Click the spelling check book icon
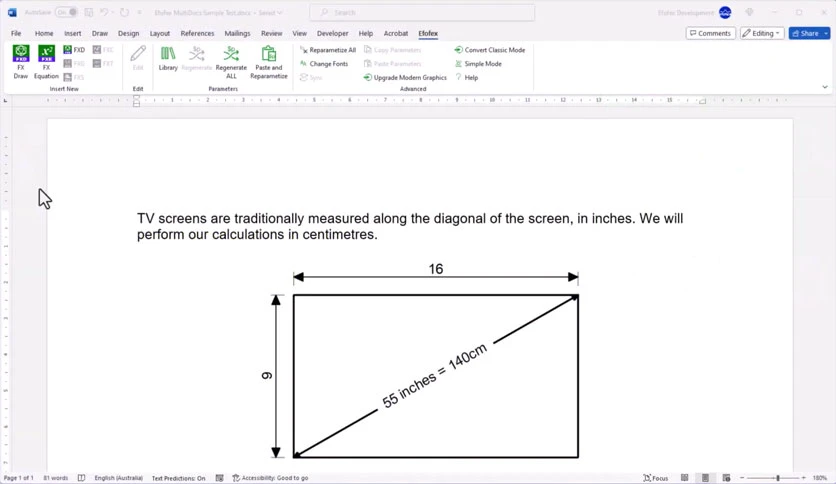This screenshot has width=836, height=484. (81, 478)
